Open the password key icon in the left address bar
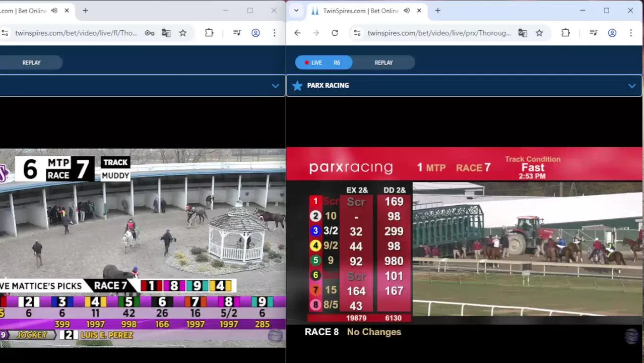Viewport: 644px width, 363px height. coord(150,33)
